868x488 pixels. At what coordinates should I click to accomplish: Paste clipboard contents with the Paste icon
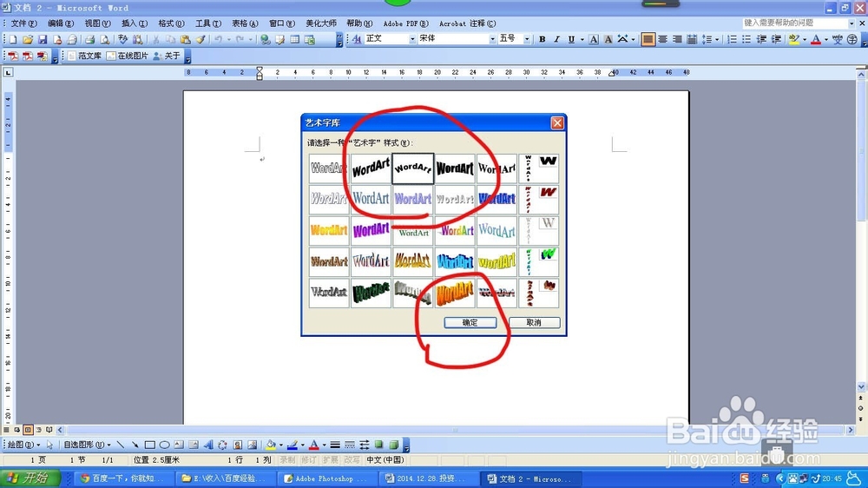tap(186, 39)
